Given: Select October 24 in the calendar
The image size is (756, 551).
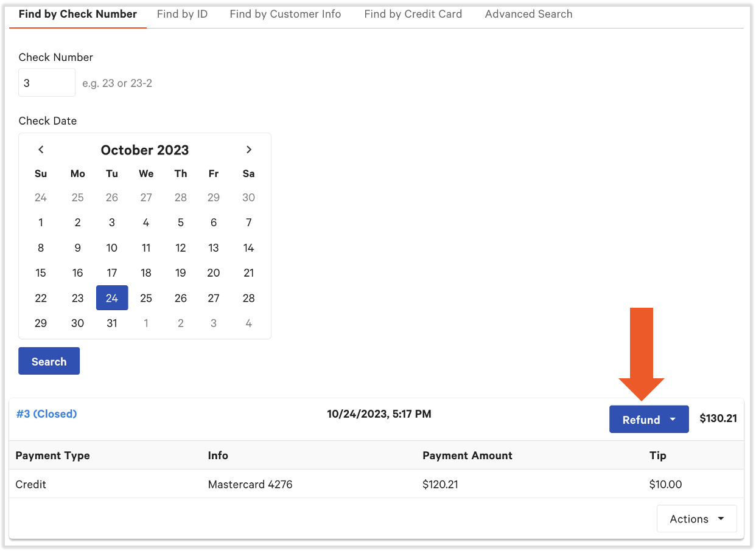Looking at the screenshot, I should (112, 298).
